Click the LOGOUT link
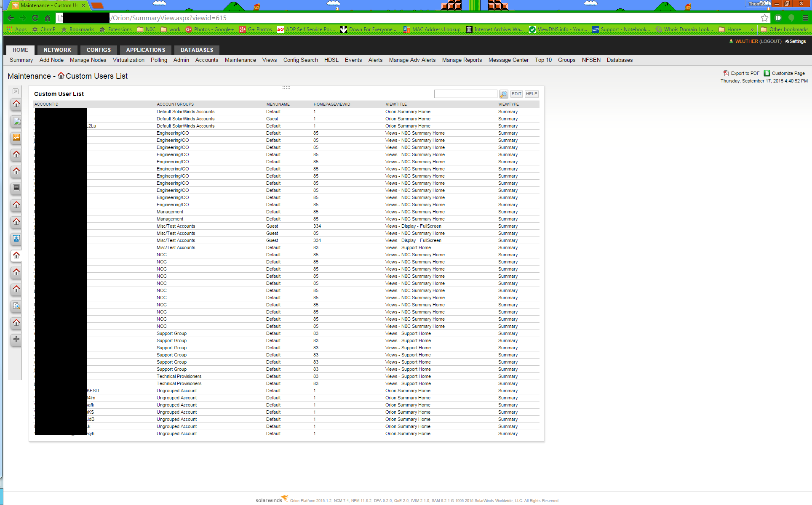The width and height of the screenshot is (812, 505). click(x=771, y=41)
